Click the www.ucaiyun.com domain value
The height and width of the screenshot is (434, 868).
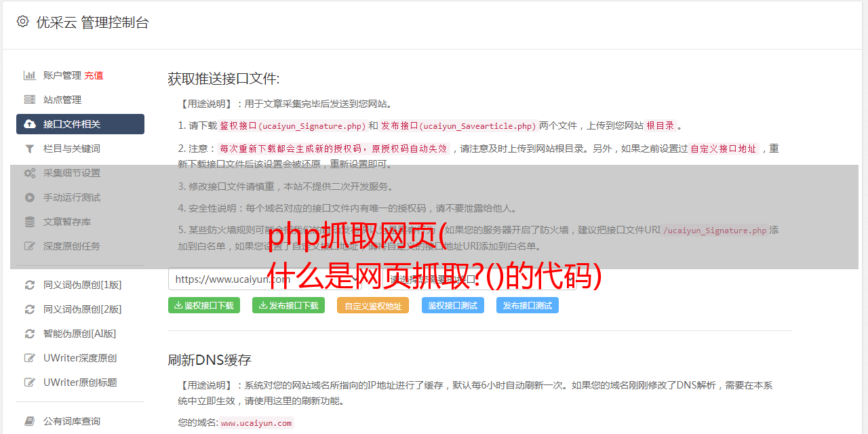coord(256,423)
